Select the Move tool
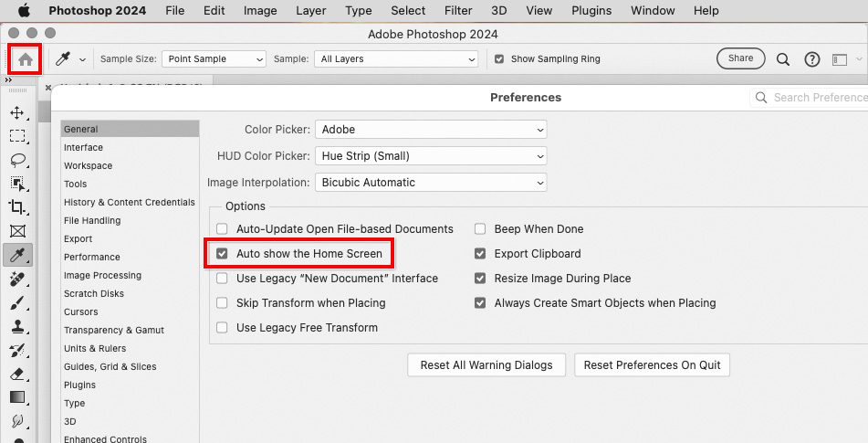 (x=17, y=113)
